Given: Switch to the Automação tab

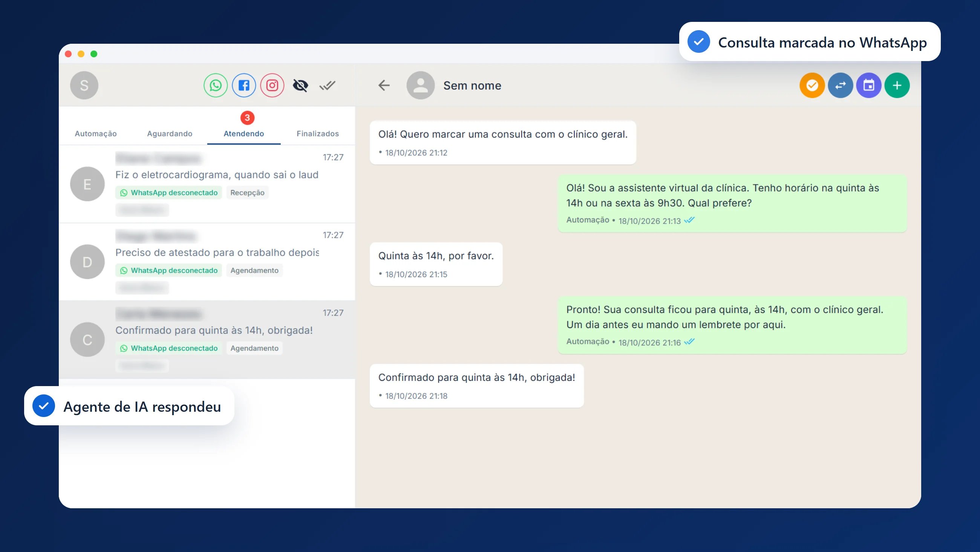Looking at the screenshot, I should (x=96, y=133).
